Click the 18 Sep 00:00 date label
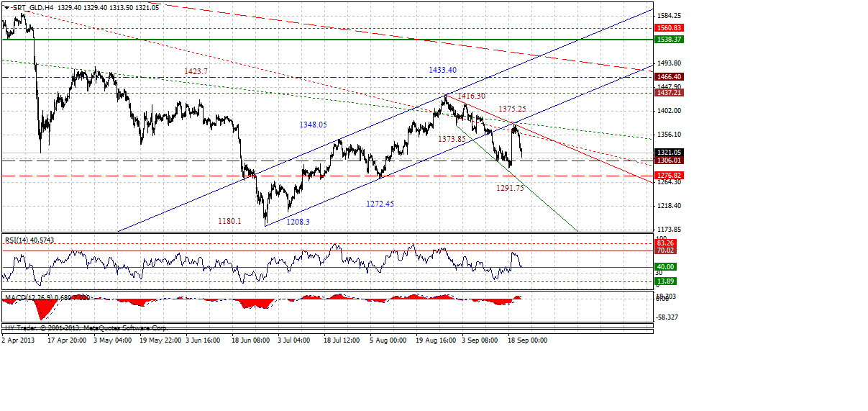 pos(528,340)
